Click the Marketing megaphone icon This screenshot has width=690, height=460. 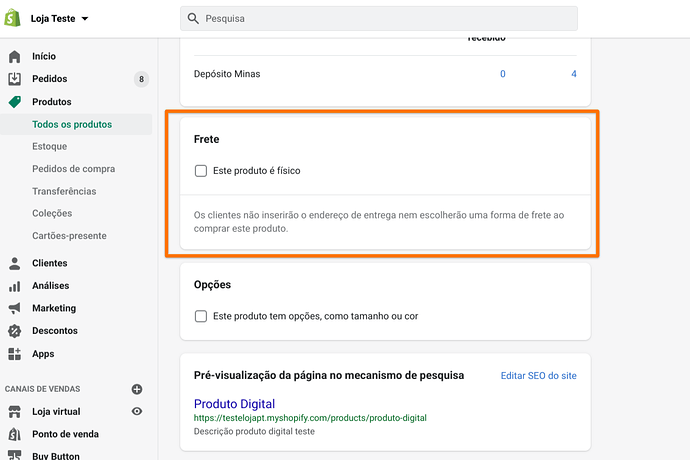click(15, 308)
